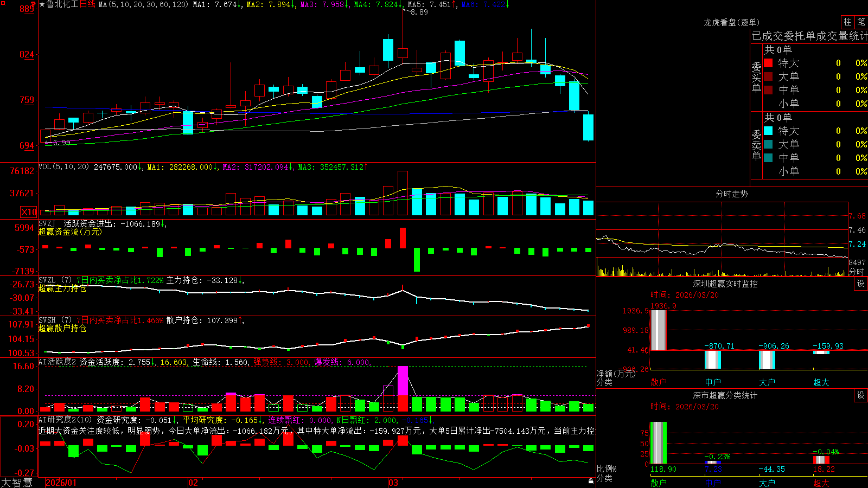Open 设 settings for 深市超赢分类统计
Screen dimensions: 868x488
coord(861,395)
